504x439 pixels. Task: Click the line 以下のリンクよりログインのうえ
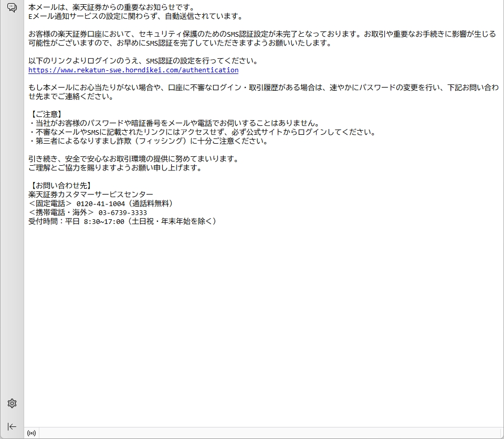pos(143,61)
